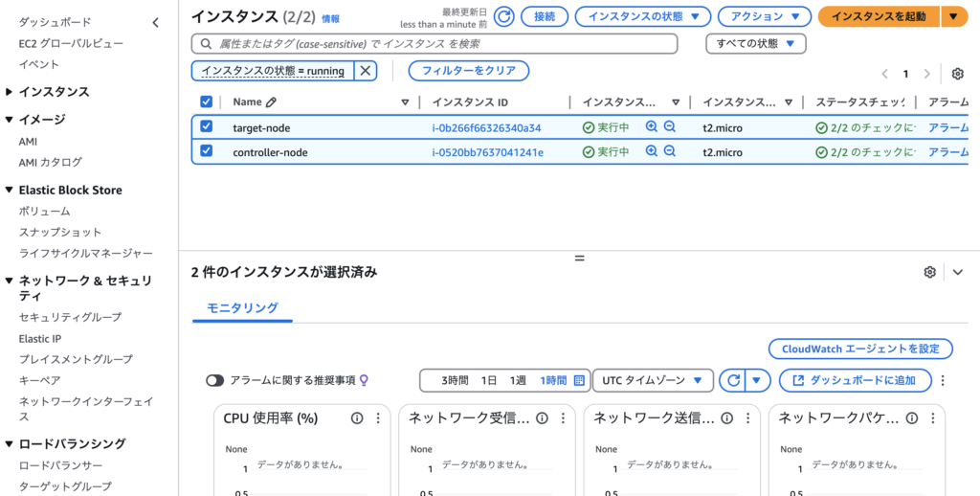
Task: Open instance table preferences gear
Action: coord(957,74)
